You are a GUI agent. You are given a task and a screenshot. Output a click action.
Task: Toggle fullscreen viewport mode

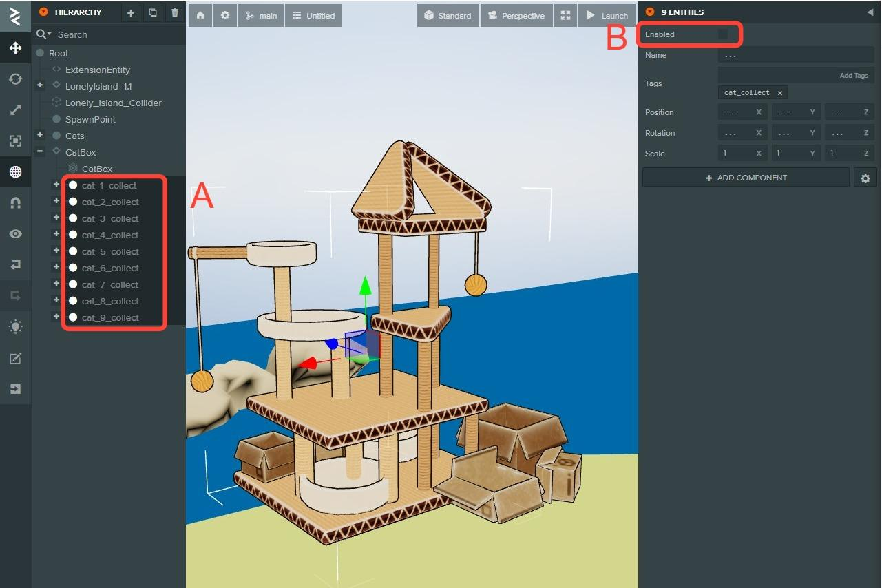565,15
